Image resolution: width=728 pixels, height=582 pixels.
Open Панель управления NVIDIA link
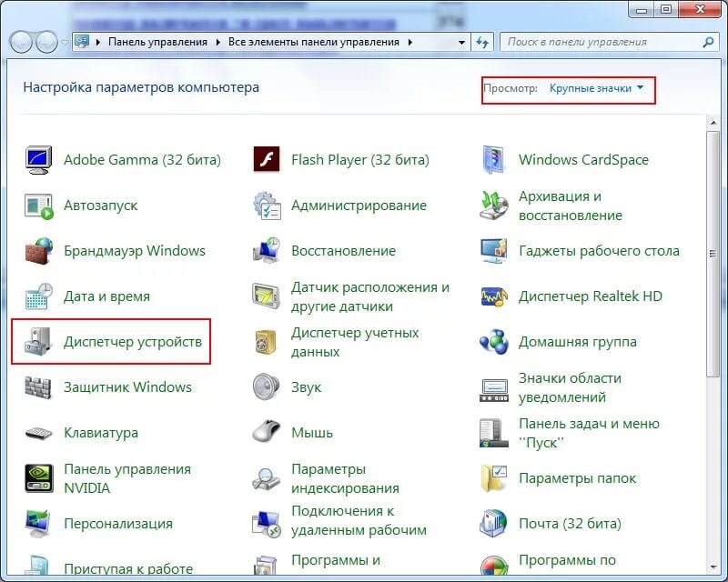pos(127,478)
